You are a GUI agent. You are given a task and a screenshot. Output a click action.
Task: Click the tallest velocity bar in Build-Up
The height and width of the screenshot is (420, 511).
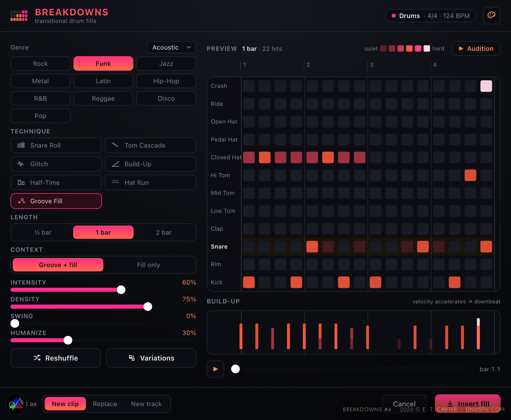pyautogui.click(x=478, y=334)
